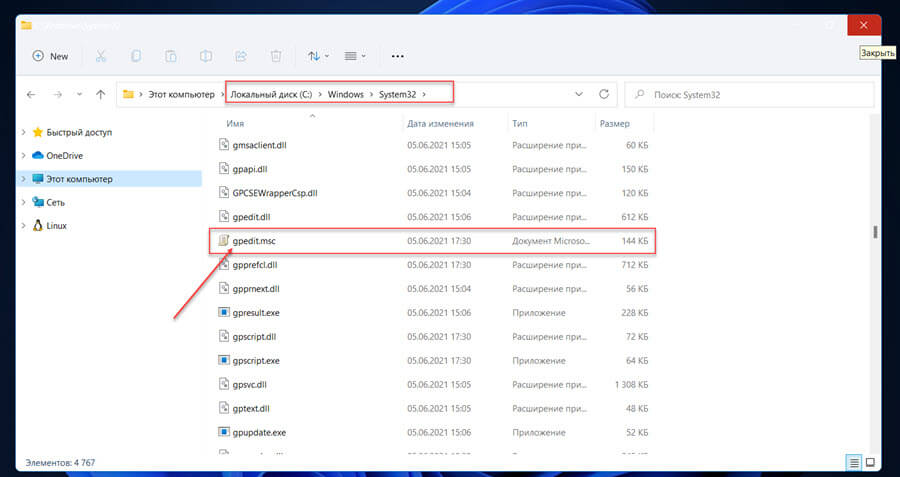Open the Sort options dropdown
The image size is (900, 477).
pos(318,56)
